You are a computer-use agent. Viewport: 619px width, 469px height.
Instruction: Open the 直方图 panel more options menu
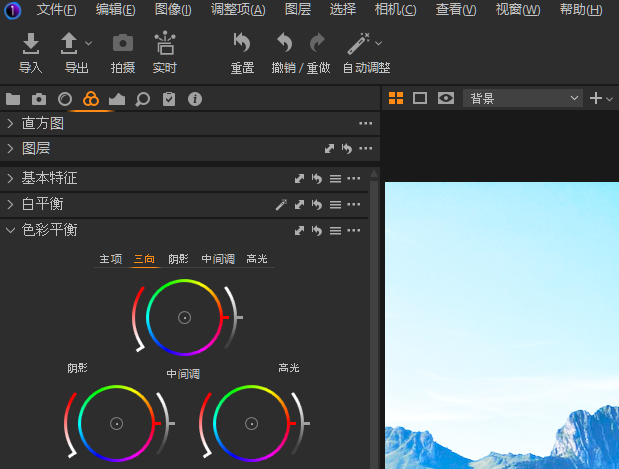tap(366, 124)
